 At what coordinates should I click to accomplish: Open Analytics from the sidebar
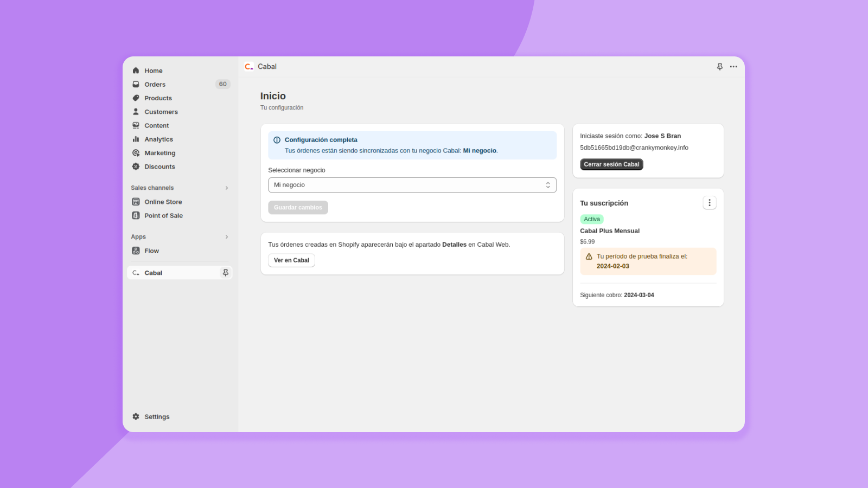click(159, 139)
